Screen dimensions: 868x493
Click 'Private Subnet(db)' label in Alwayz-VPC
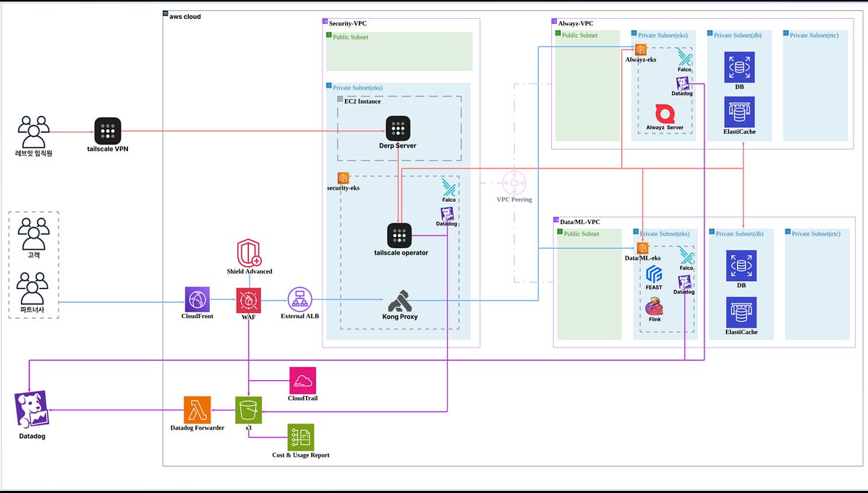coord(739,35)
